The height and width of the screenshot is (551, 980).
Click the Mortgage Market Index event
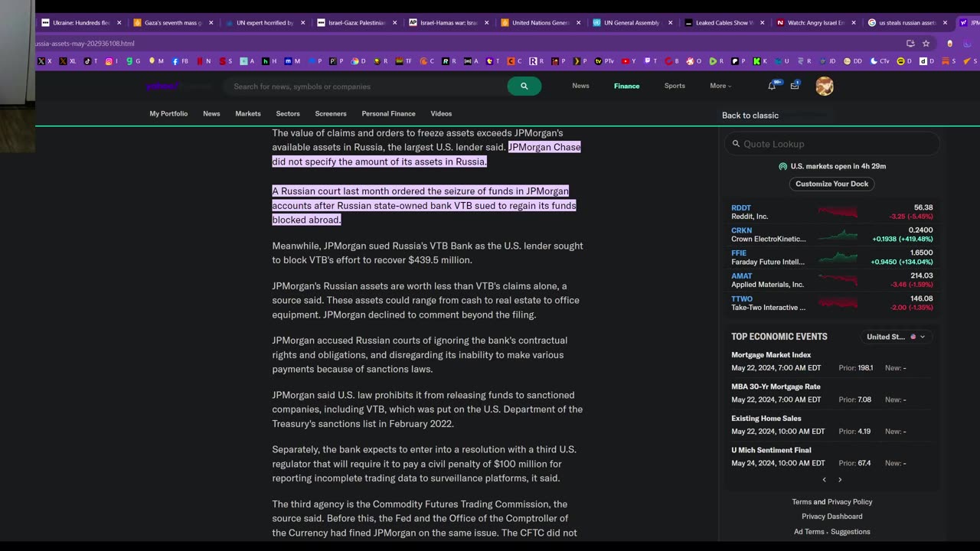click(x=771, y=355)
